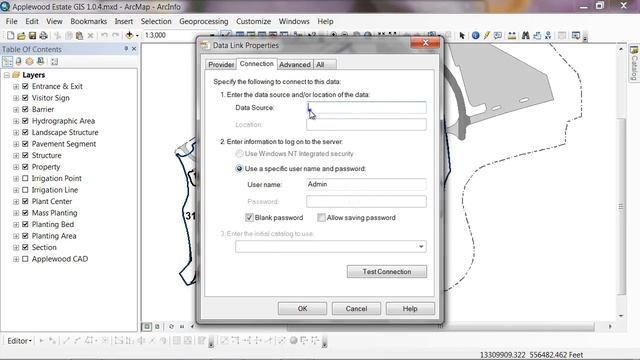This screenshot has height=360, width=640.
Task: Activate the blue Identify tool
Action: 476,36
